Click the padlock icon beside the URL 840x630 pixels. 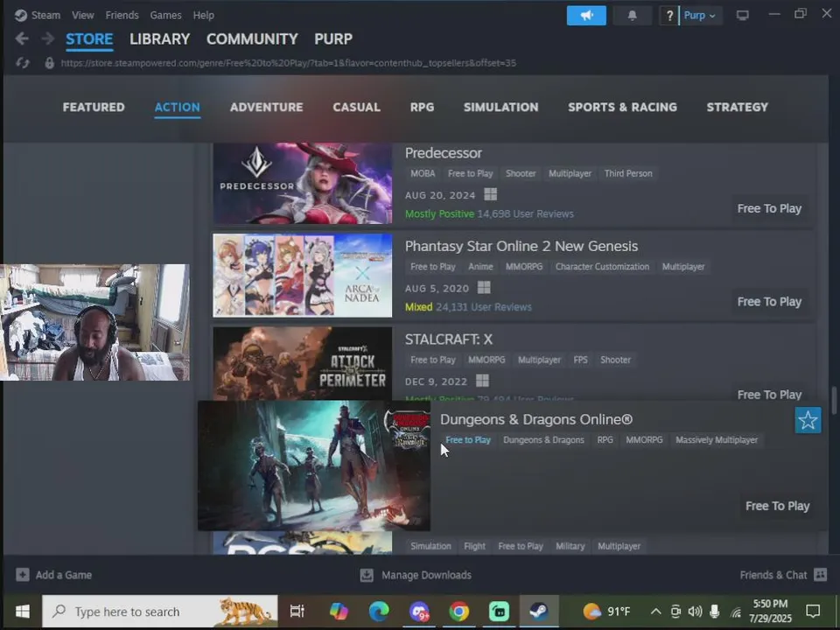click(49, 63)
